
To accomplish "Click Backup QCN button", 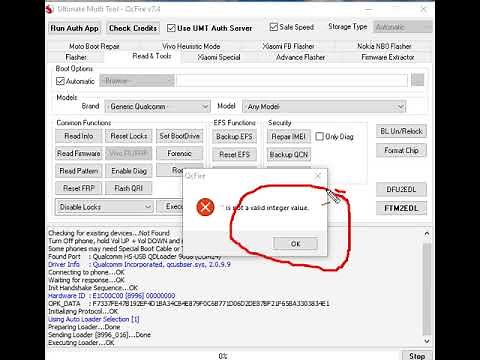I will coord(289,154).
